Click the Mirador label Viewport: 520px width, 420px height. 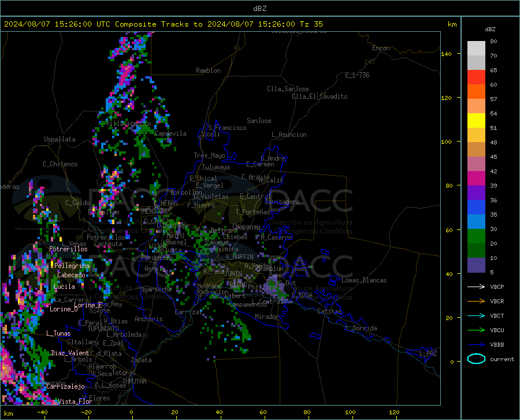[267, 317]
